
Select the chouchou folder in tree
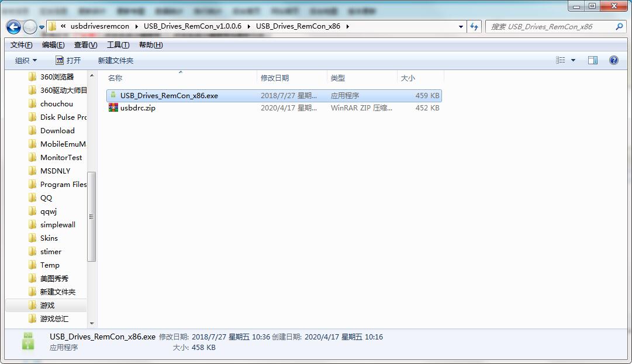[x=57, y=104]
